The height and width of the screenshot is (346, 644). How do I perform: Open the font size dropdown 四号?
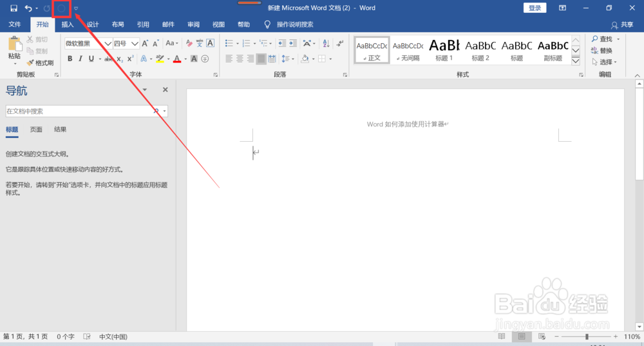click(135, 44)
